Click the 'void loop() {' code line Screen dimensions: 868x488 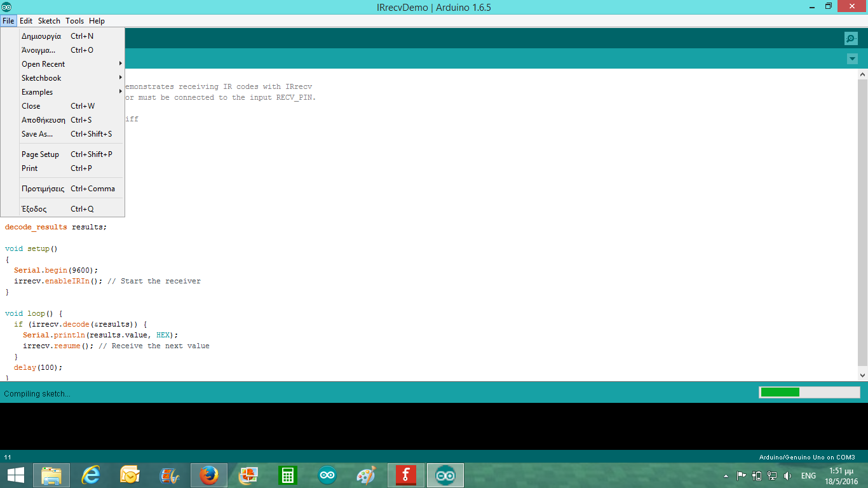click(34, 313)
